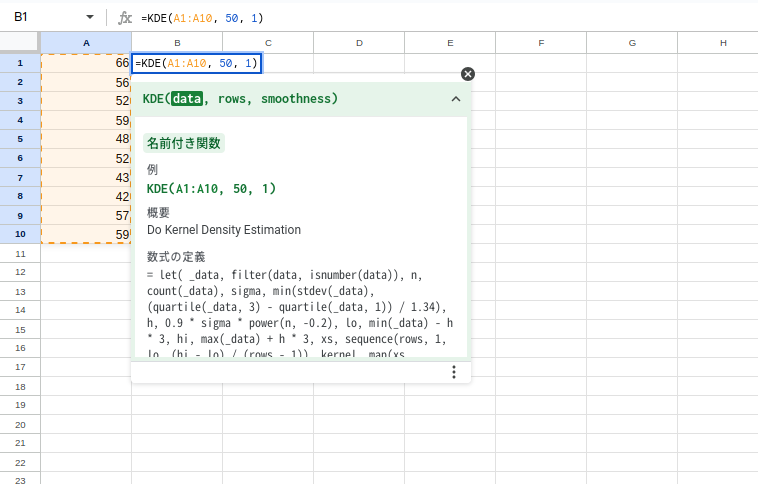This screenshot has width=758, height=484.
Task: Select column A header
Action: [x=86, y=43]
